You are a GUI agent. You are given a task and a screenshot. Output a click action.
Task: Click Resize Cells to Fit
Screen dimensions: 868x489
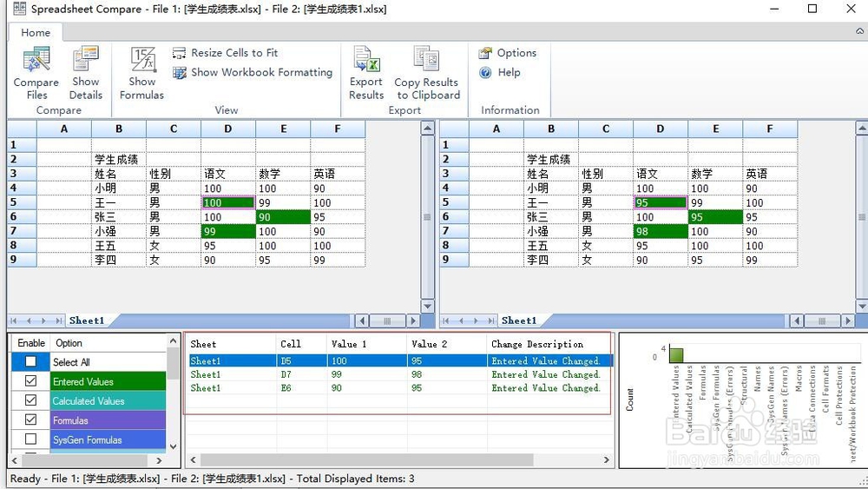click(x=226, y=53)
